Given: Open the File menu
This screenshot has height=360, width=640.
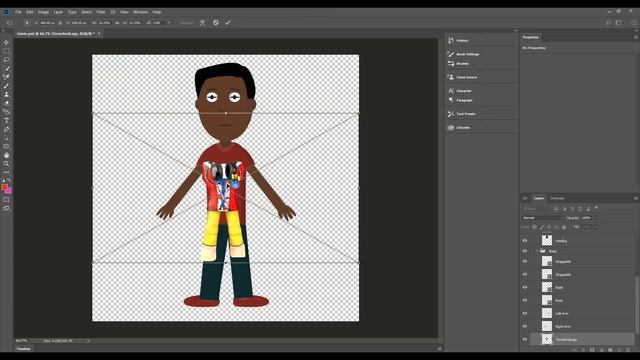Looking at the screenshot, I should 18,12.
